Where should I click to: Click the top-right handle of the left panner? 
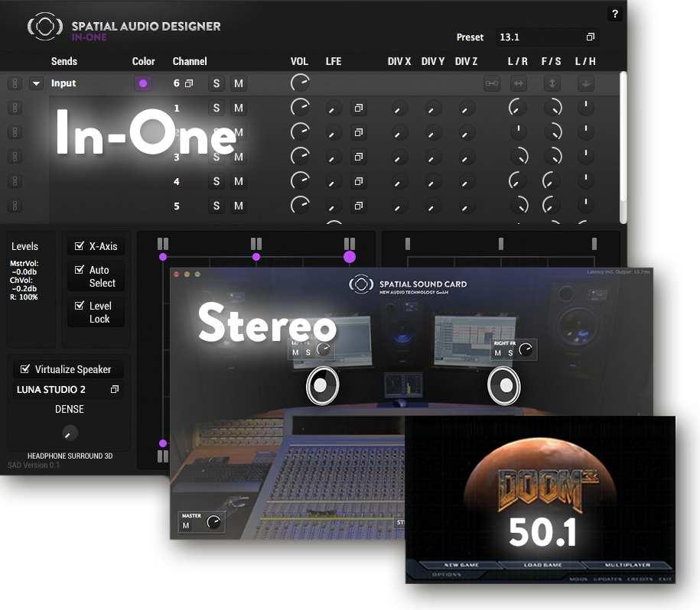pyautogui.click(x=350, y=244)
